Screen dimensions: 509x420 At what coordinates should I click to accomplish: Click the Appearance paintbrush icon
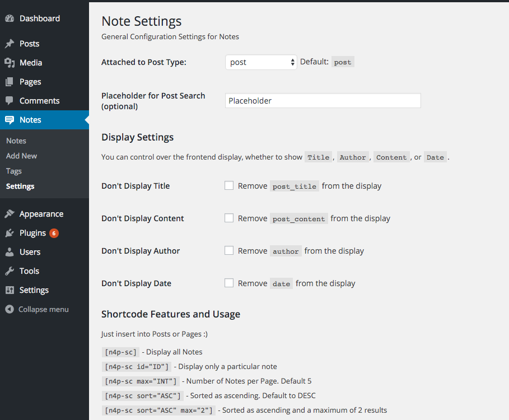pos(10,213)
